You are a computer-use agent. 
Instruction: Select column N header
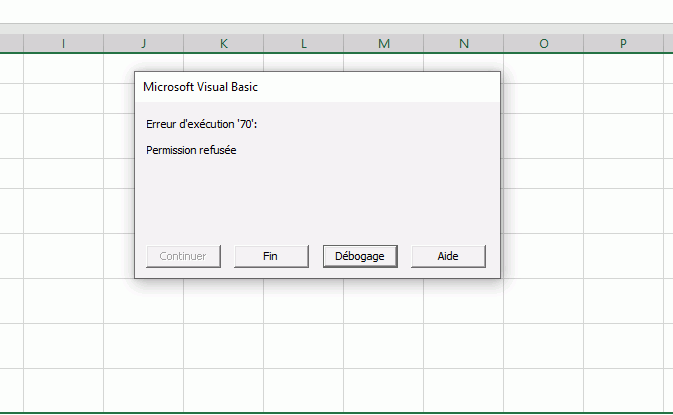(x=463, y=43)
